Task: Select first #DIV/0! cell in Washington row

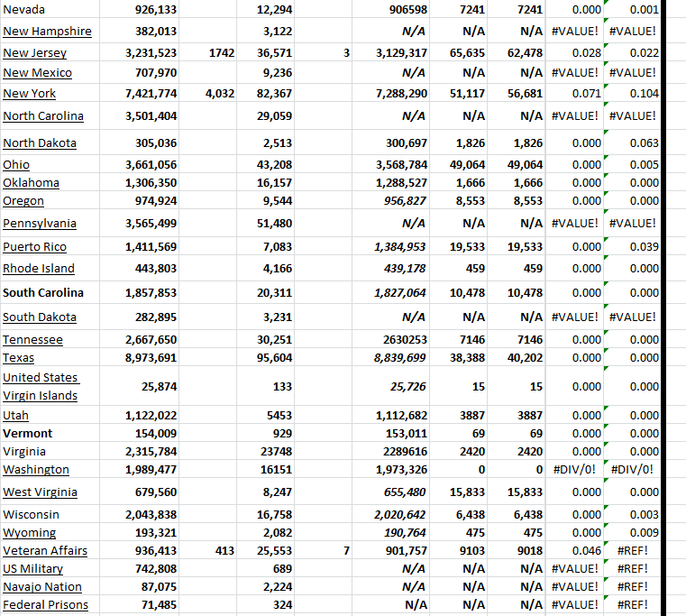Action: tap(574, 469)
